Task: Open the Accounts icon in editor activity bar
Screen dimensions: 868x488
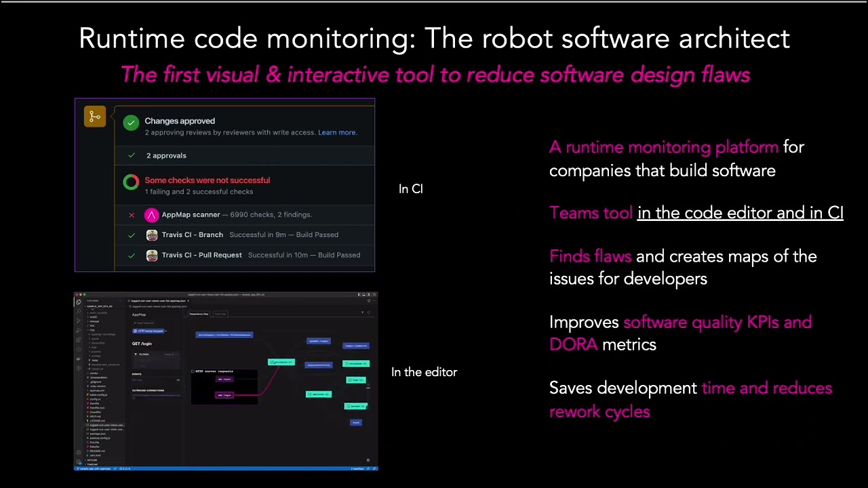Action: tap(79, 453)
